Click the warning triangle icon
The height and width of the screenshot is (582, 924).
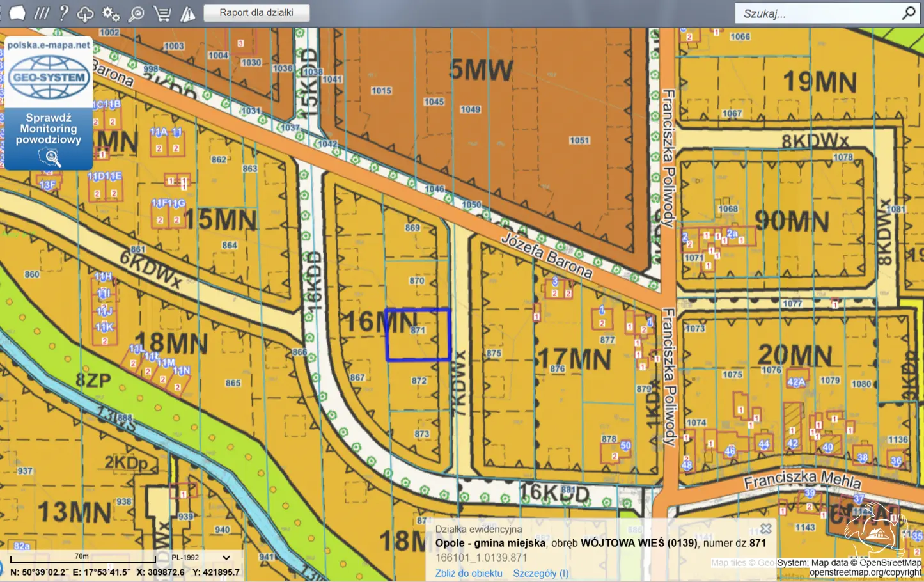click(188, 13)
